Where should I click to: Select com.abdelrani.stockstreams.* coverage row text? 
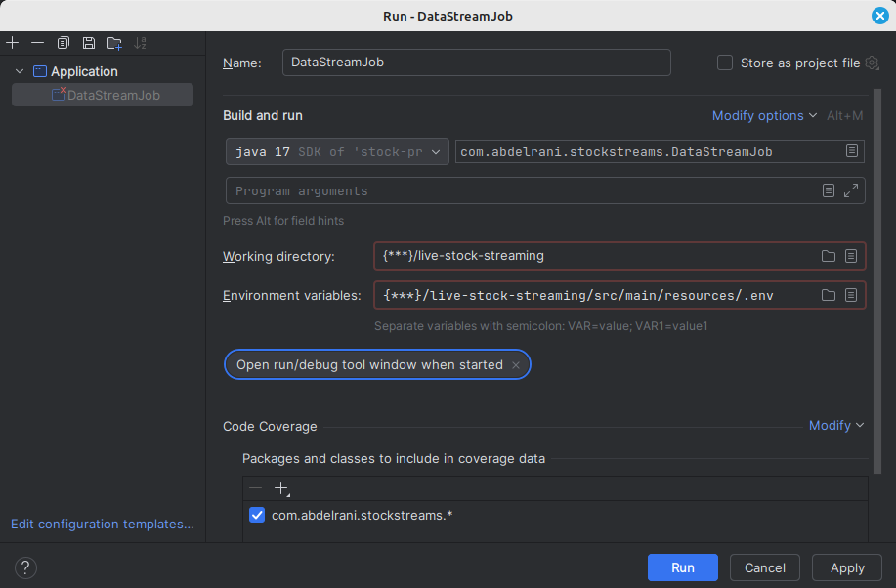coord(362,515)
